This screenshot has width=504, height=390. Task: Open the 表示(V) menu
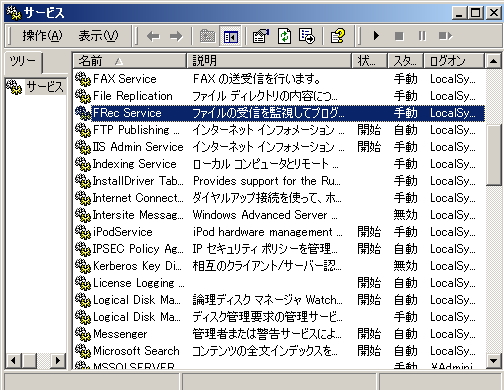(98, 36)
